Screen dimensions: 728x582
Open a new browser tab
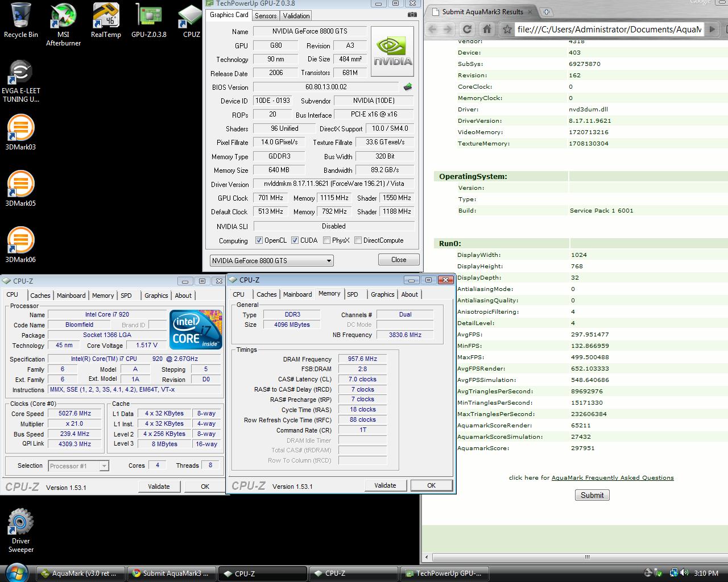546,11
